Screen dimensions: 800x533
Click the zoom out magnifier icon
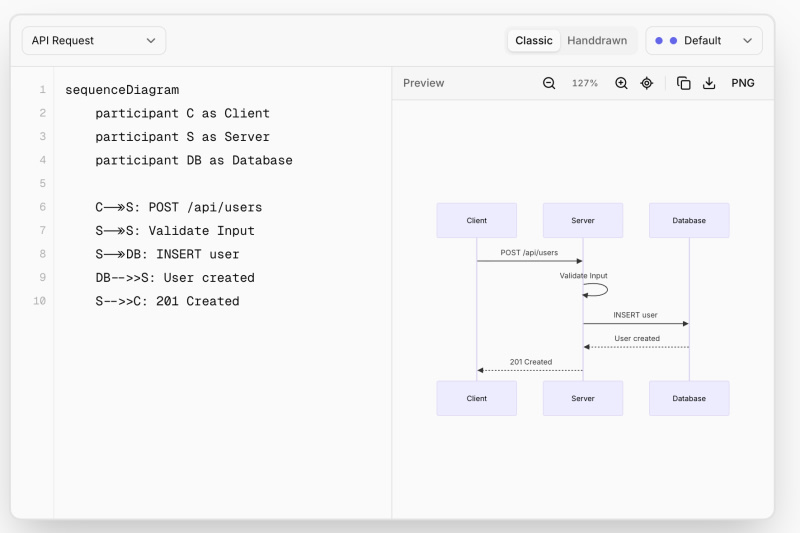[x=549, y=83]
